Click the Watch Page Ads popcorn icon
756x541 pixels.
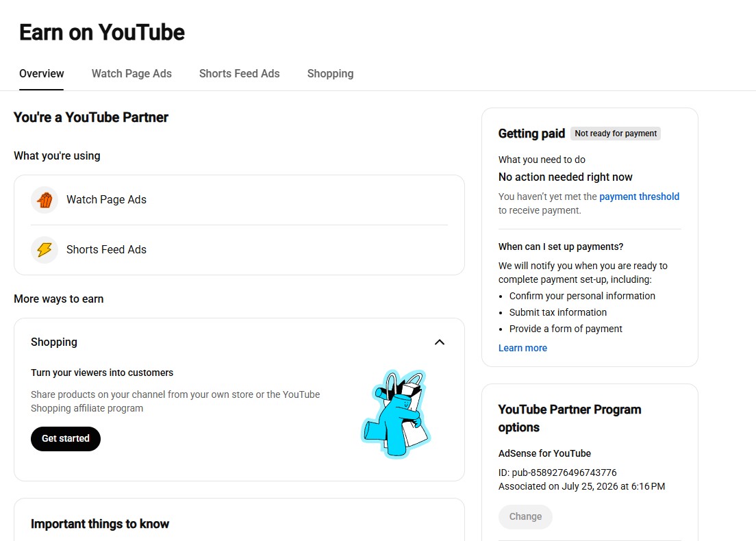coord(45,199)
